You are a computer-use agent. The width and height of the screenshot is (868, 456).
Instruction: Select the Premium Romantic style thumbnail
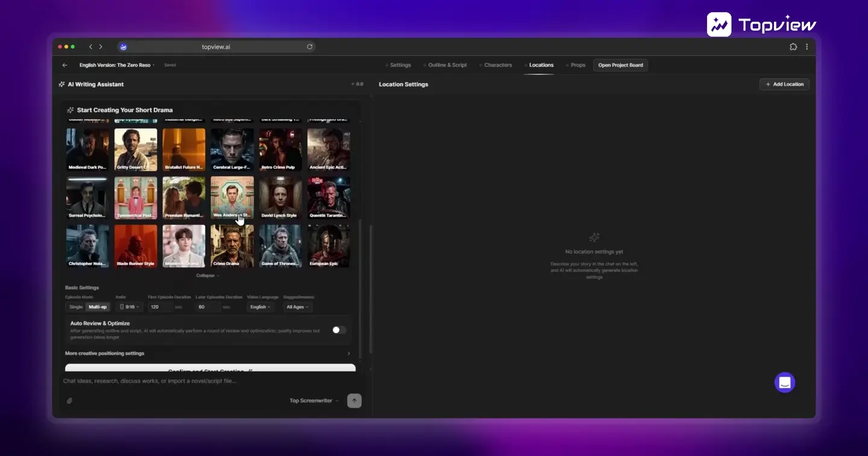184,198
